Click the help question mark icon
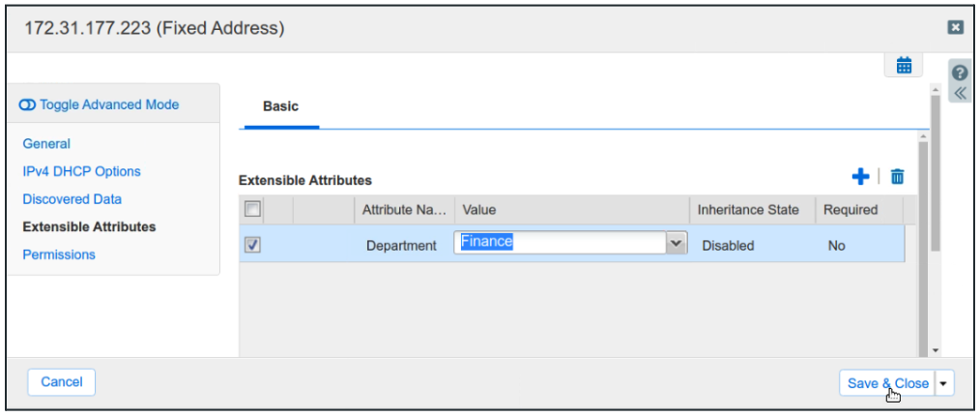Screen dimensions: 980x417 [960, 74]
